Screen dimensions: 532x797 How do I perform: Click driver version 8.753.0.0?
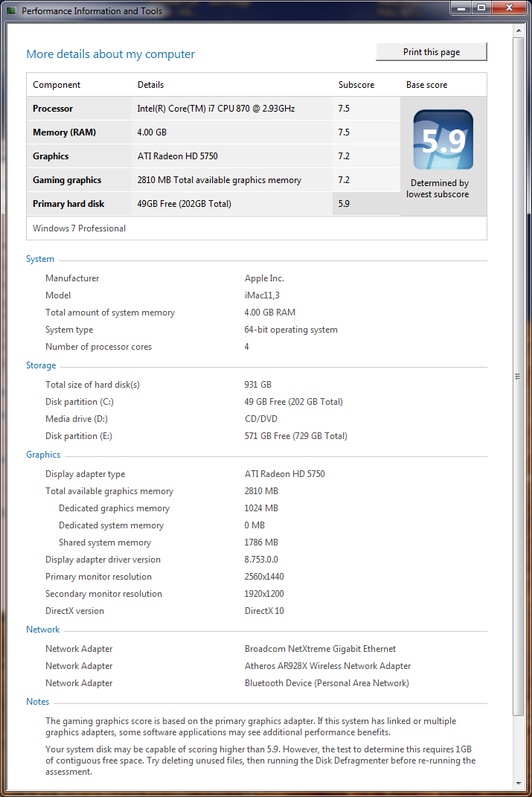pos(261,560)
